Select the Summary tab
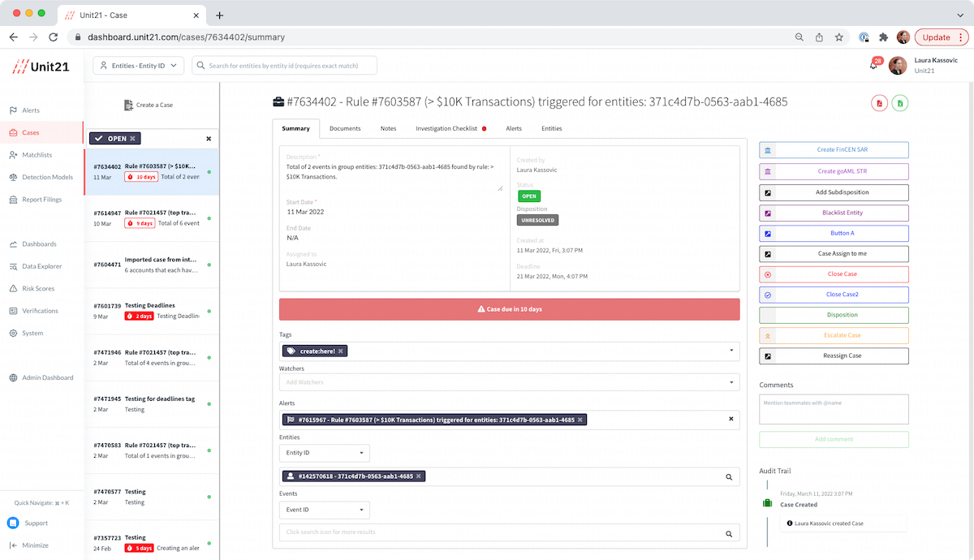Viewport: 974px width, 560px height. (x=296, y=128)
